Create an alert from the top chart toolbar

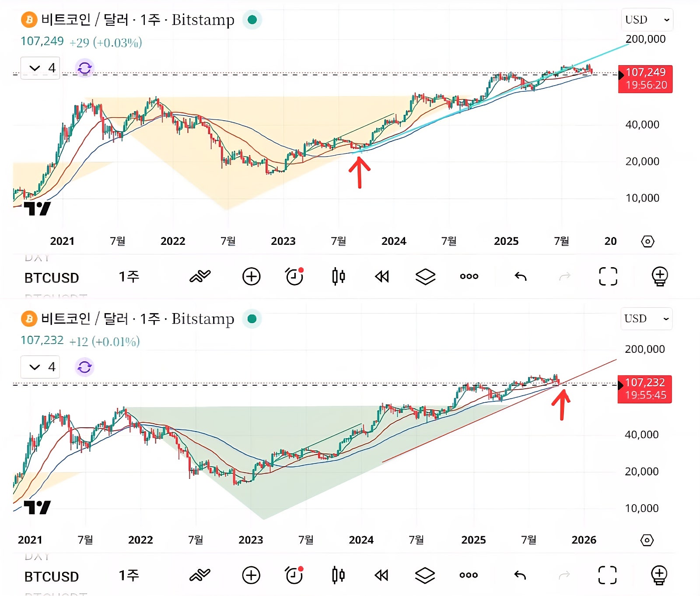click(x=294, y=276)
